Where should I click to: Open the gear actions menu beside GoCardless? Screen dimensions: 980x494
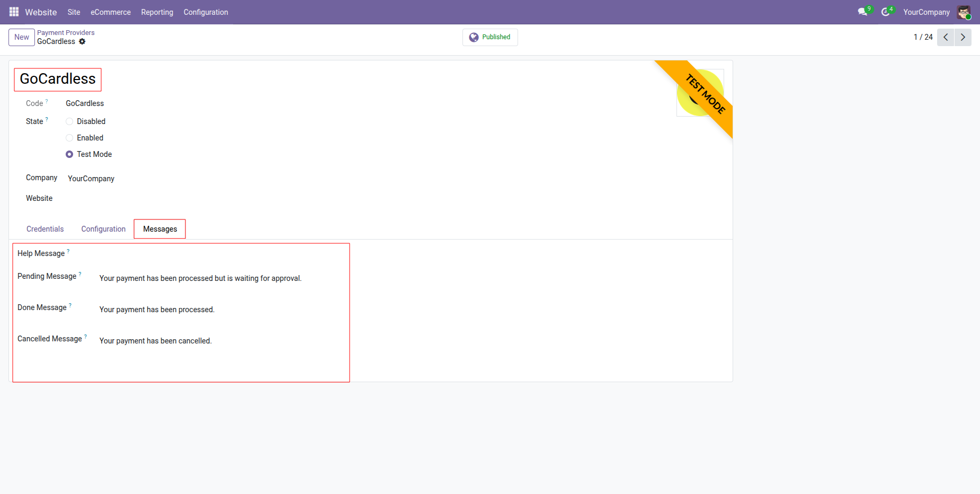82,41
